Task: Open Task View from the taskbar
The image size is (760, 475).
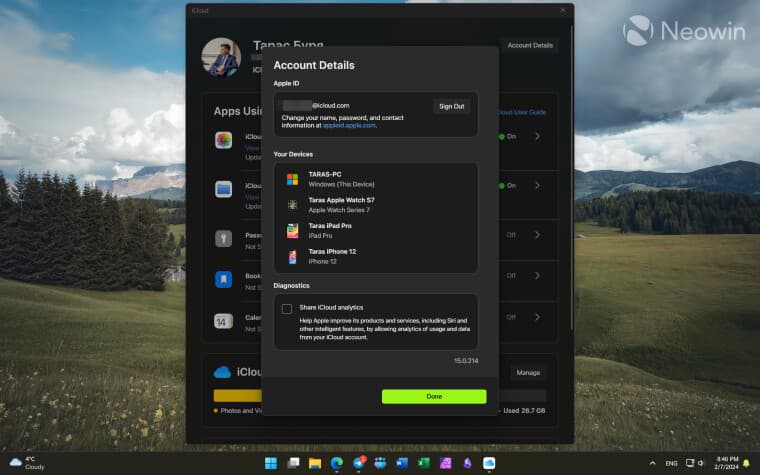Action: (293, 463)
